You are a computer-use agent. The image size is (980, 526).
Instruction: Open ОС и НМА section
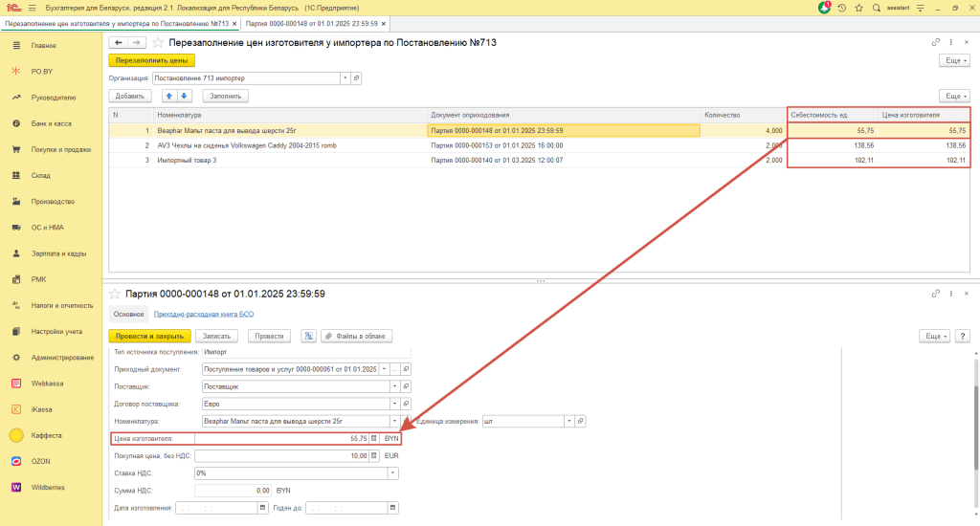[48, 228]
